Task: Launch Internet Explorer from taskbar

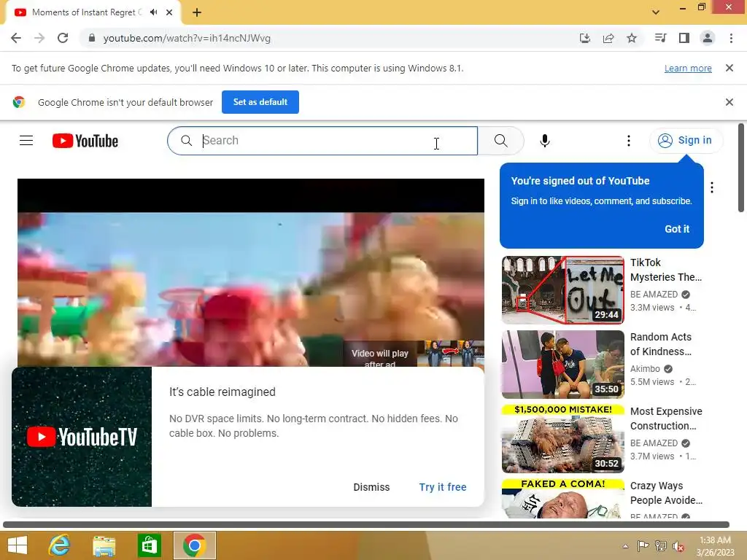Action: (60, 545)
